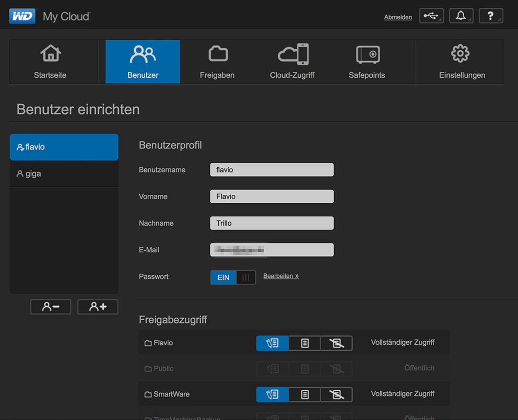Viewport: 518px width, 420px height.
Task: Open the USB devices icon
Action: point(431,16)
